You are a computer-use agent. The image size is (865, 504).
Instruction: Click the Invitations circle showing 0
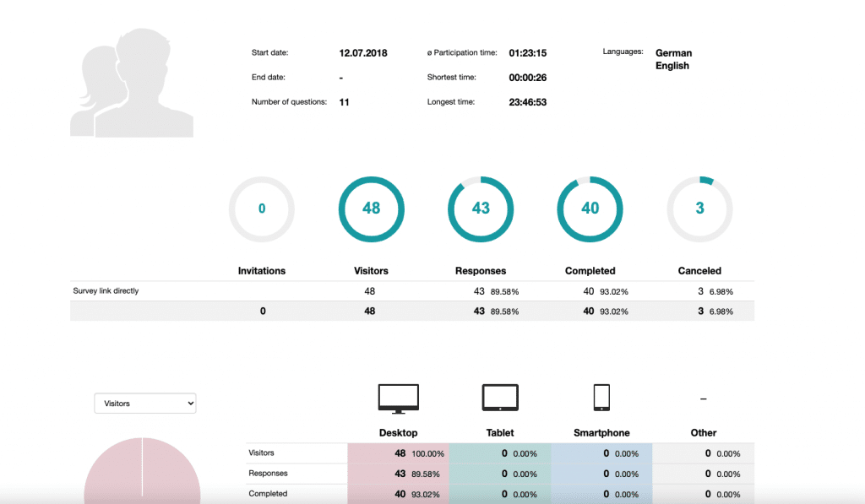coord(262,209)
